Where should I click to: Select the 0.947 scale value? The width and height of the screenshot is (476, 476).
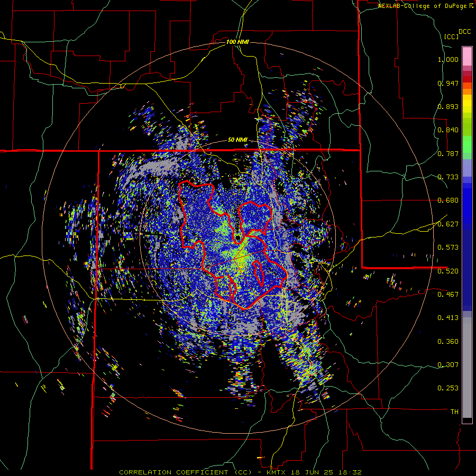click(x=448, y=83)
